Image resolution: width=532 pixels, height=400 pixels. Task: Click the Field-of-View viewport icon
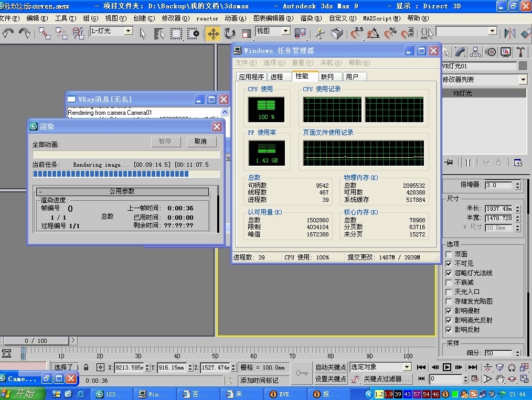click(487, 379)
